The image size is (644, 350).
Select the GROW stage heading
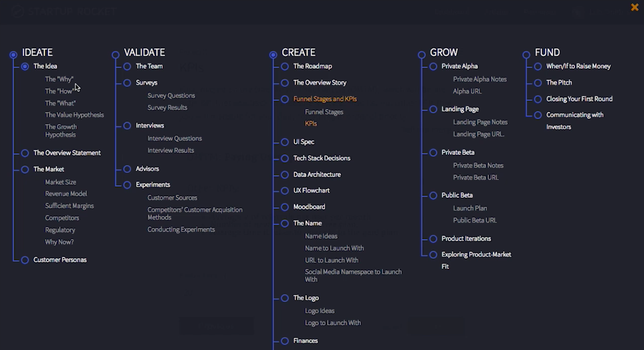[444, 52]
